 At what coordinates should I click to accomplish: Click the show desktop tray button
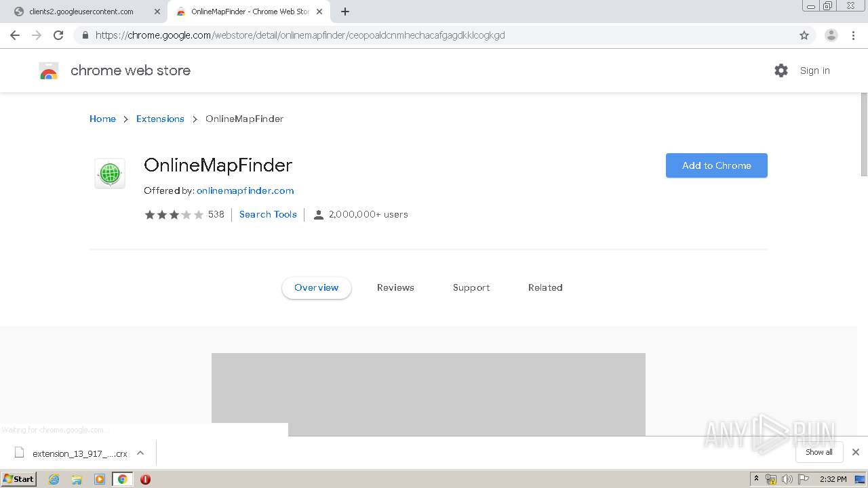coord(860,479)
